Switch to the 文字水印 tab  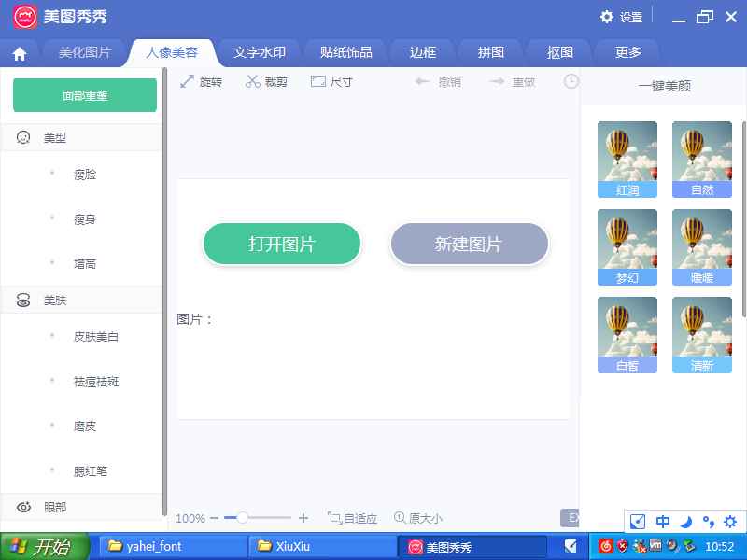[x=259, y=53]
